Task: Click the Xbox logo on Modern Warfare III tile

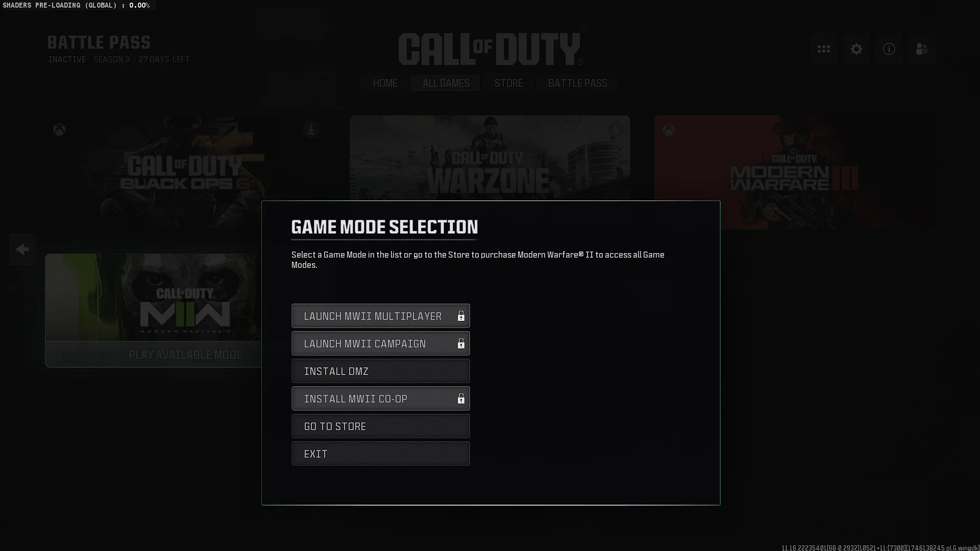Action: tap(669, 130)
